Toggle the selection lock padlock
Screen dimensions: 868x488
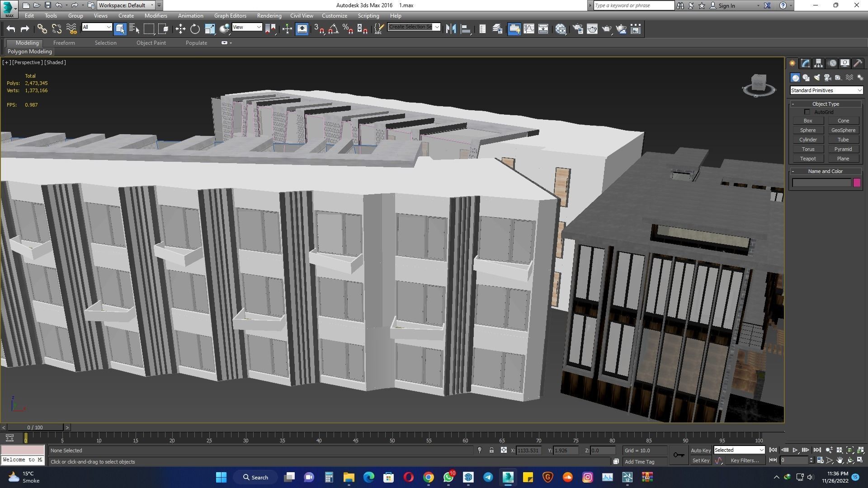491,450
